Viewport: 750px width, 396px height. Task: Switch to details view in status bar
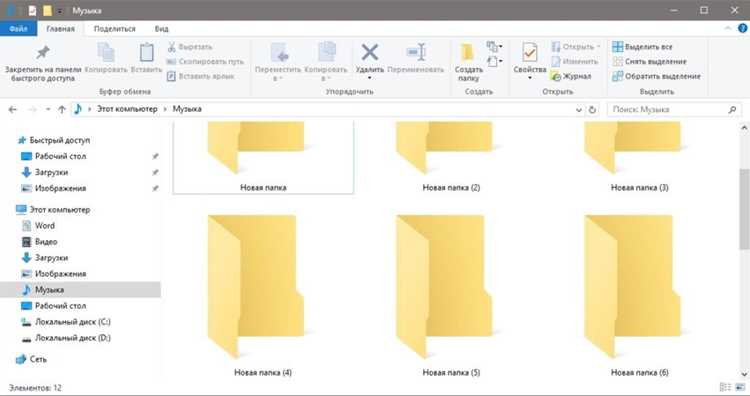click(x=725, y=387)
